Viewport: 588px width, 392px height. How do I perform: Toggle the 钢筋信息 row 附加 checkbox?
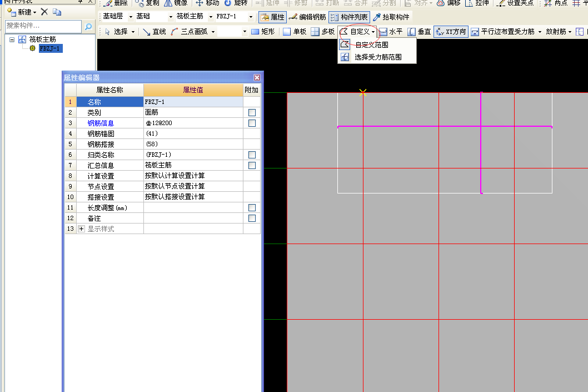(252, 123)
